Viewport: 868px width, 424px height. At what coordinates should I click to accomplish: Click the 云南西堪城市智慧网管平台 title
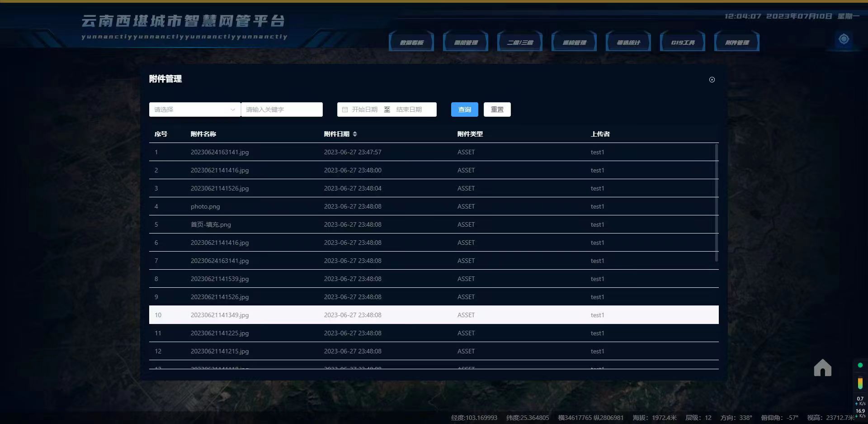pyautogui.click(x=183, y=21)
